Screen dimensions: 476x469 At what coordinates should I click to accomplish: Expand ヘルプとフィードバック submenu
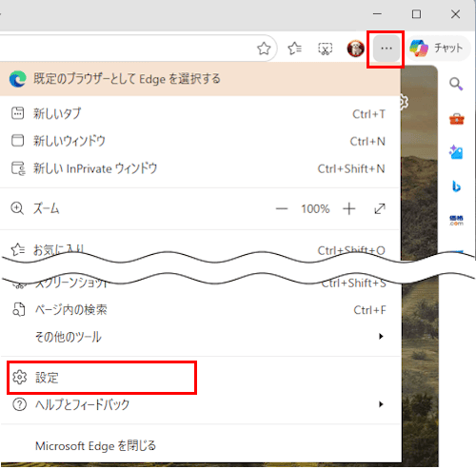pos(200,404)
